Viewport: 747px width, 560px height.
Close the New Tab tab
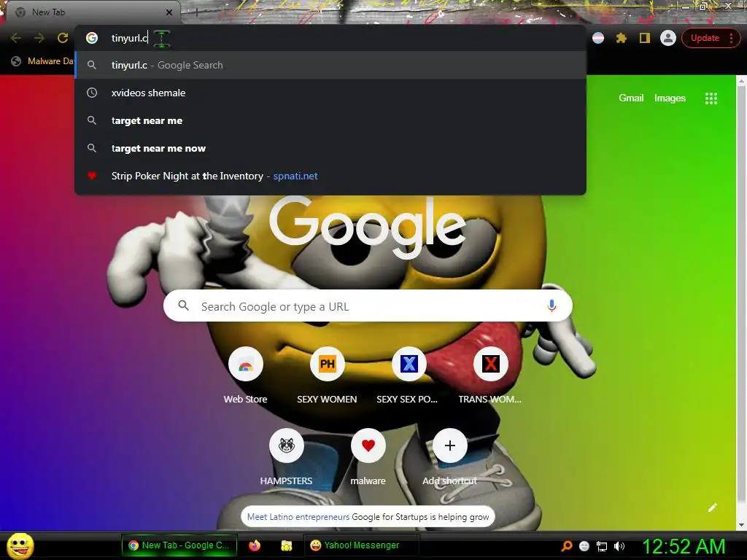[x=169, y=12]
